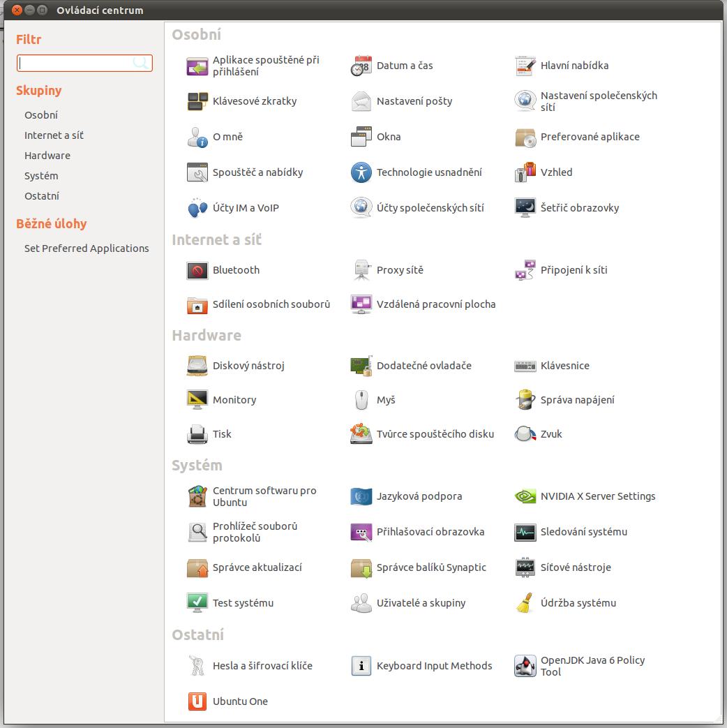This screenshot has width=727, height=728.
Task: Open the Proxy sítě icon
Action: pos(361,270)
